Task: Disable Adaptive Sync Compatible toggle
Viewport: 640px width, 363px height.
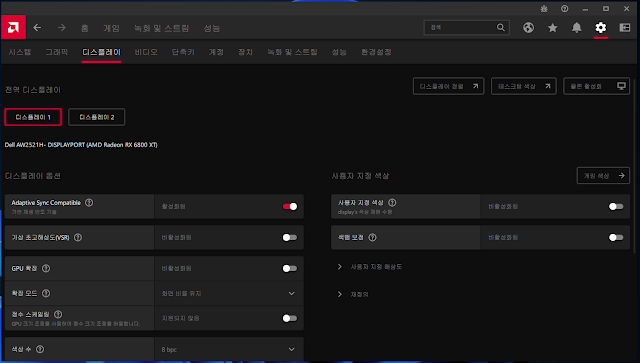Action: pos(290,206)
